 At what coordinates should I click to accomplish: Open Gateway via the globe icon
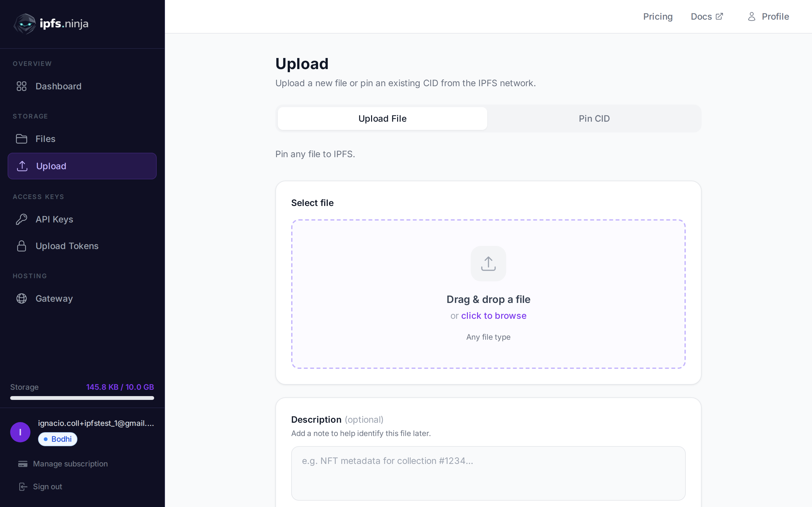[21, 298]
